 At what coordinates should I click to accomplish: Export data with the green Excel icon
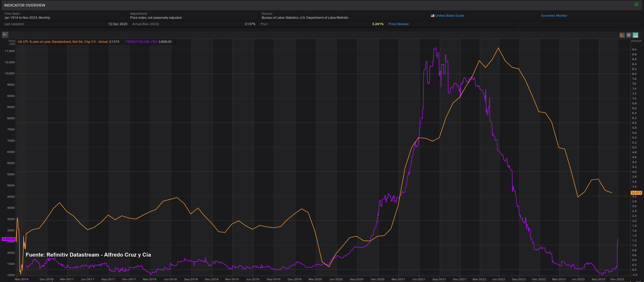pyautogui.click(x=636, y=4)
